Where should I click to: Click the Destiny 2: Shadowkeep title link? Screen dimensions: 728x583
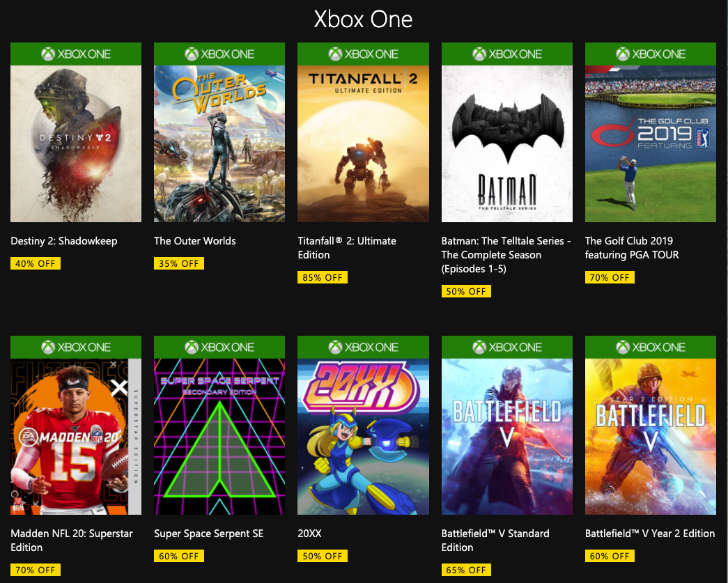pos(64,241)
